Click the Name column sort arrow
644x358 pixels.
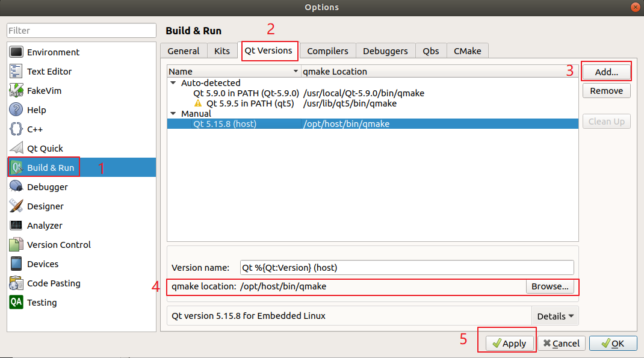tap(296, 72)
